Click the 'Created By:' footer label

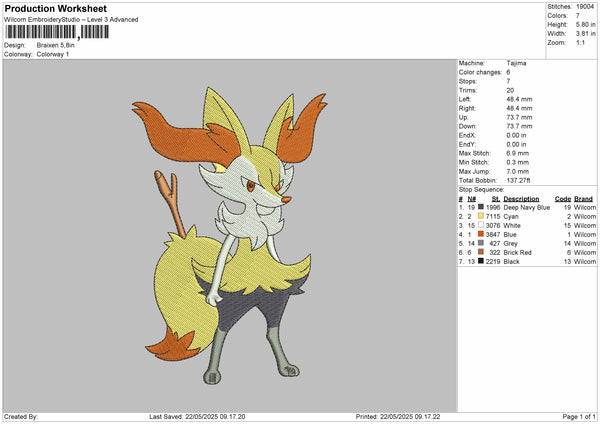[x=21, y=417]
